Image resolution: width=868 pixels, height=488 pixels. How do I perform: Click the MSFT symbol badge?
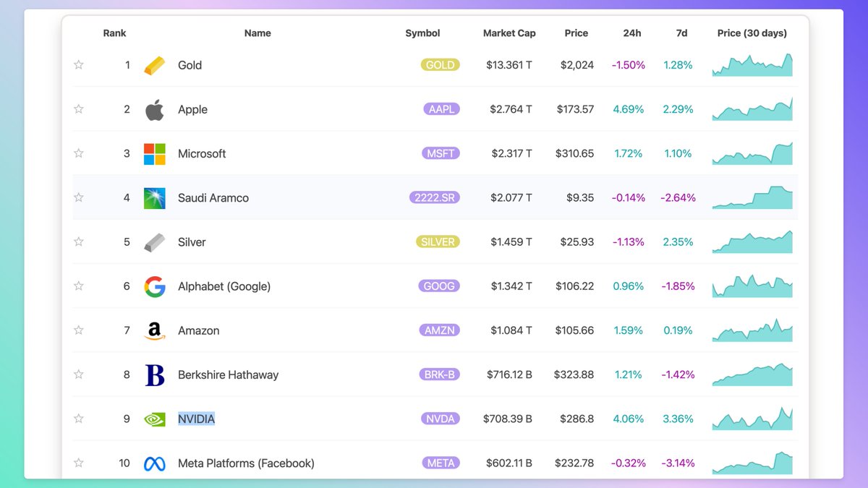(x=442, y=153)
